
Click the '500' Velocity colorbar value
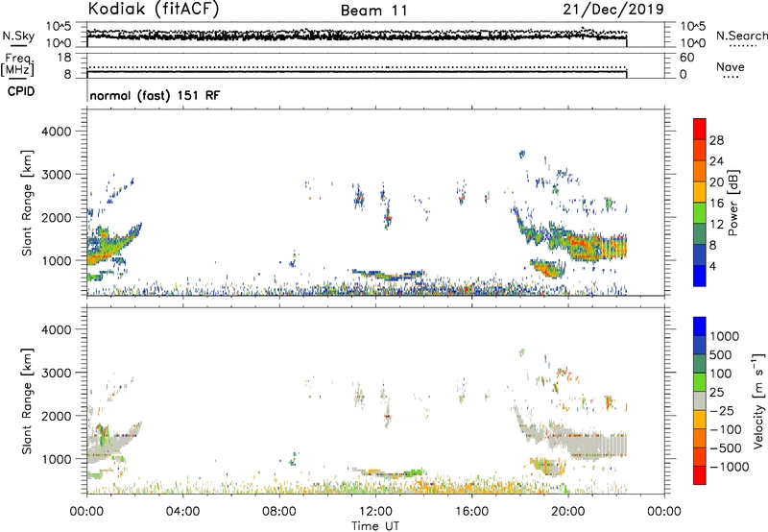[723, 354]
